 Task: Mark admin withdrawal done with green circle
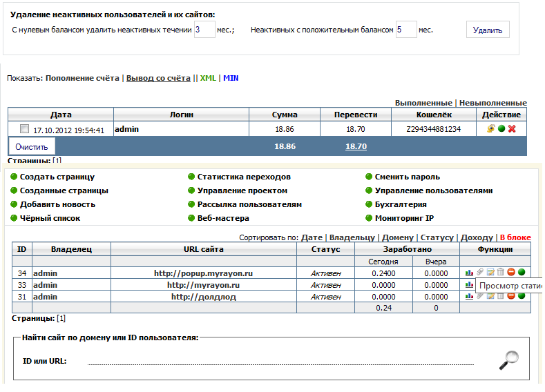pyautogui.click(x=501, y=129)
